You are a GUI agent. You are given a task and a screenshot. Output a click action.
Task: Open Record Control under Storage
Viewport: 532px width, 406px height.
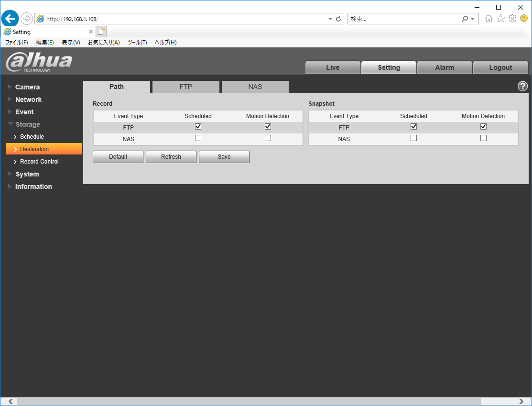click(x=39, y=162)
